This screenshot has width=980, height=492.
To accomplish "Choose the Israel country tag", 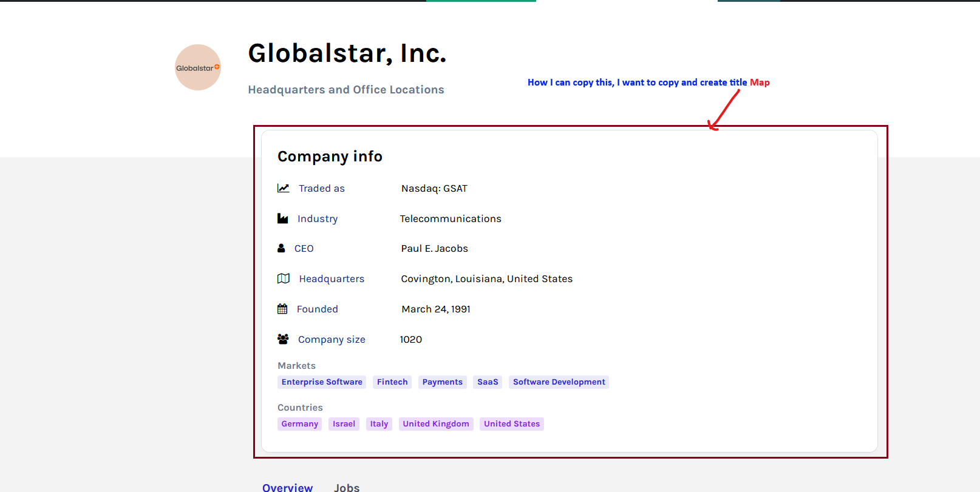I will [x=344, y=424].
